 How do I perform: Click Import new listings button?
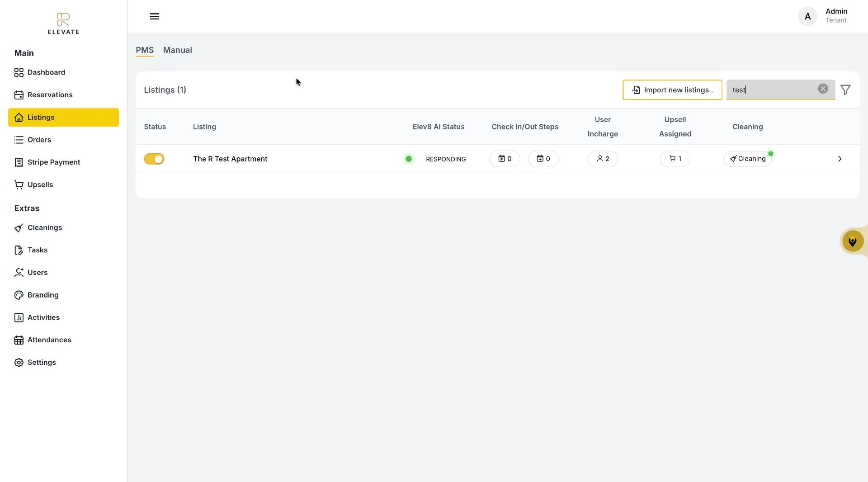coord(672,90)
